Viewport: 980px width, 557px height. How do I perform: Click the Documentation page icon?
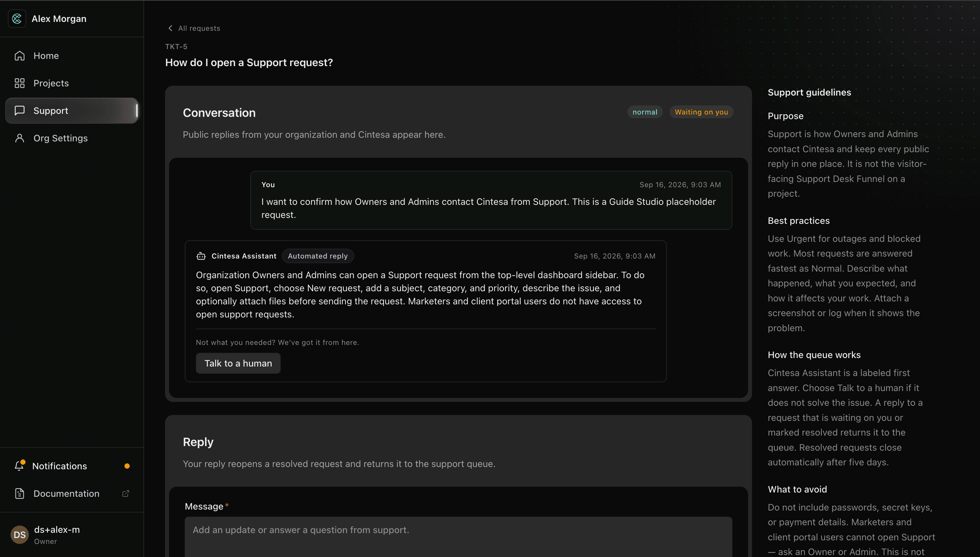20,494
